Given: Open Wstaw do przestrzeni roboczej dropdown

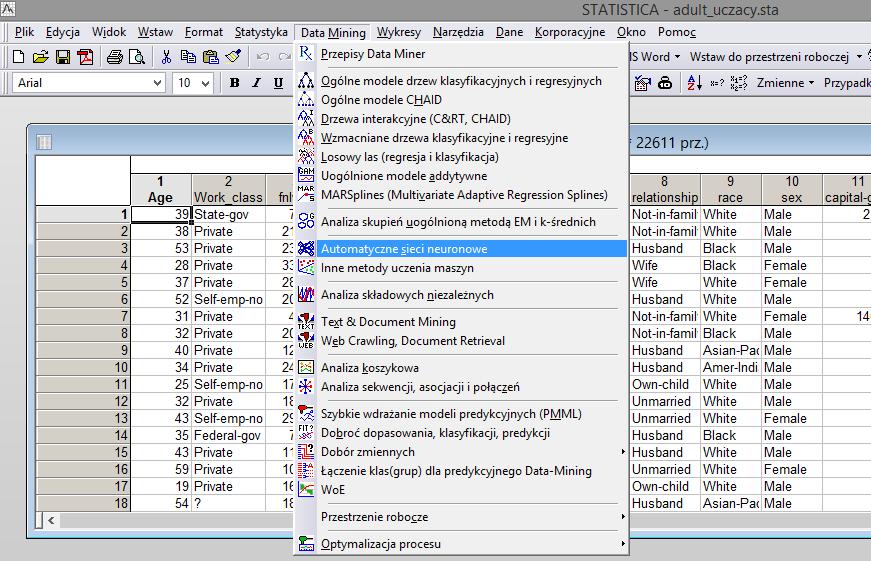Looking at the screenshot, I should [859, 57].
